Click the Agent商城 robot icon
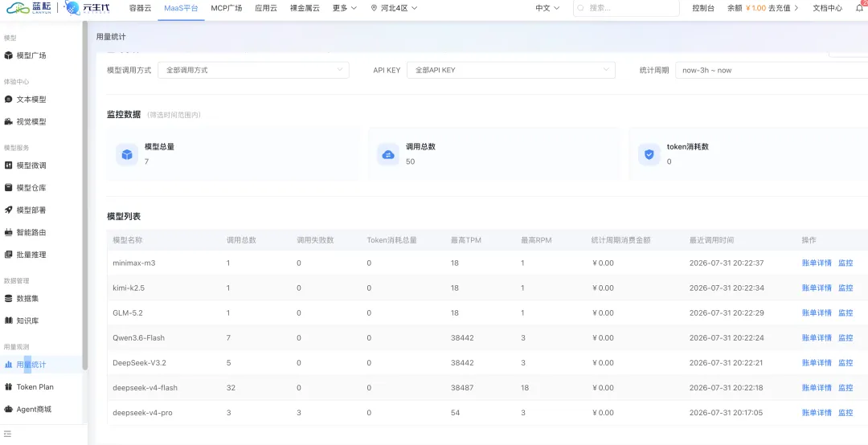The height and width of the screenshot is (445, 868). pyautogui.click(x=8, y=409)
